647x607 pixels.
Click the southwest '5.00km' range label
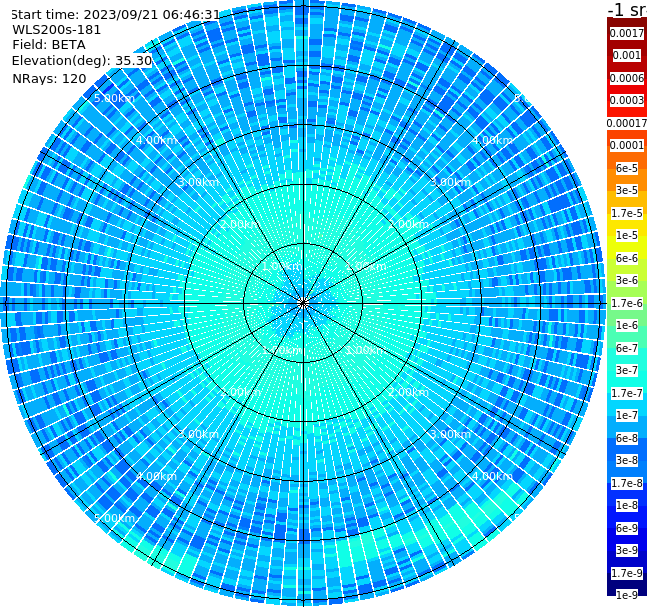[114, 518]
